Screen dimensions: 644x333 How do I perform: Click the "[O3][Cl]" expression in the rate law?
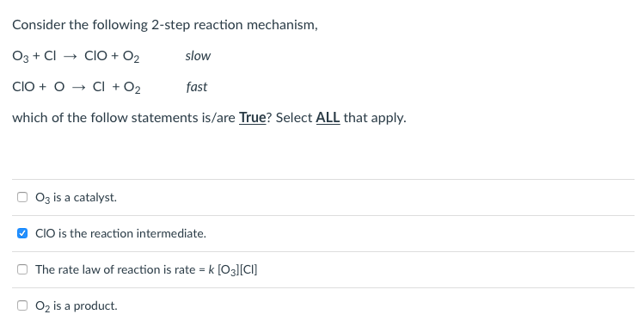(x=237, y=270)
